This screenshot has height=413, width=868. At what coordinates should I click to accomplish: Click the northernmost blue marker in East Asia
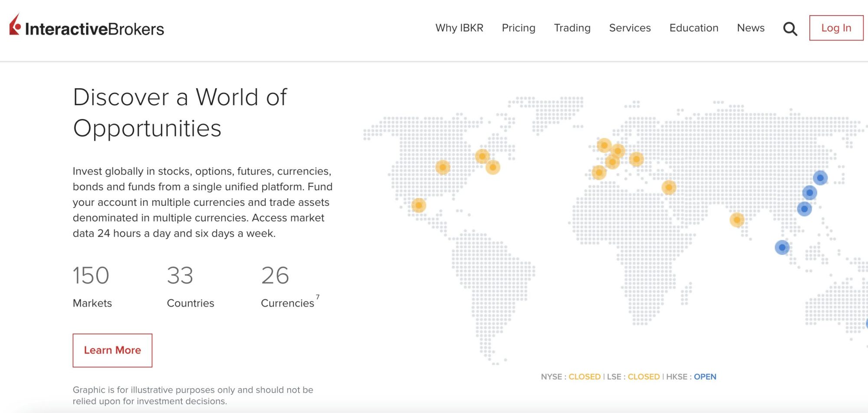(820, 178)
